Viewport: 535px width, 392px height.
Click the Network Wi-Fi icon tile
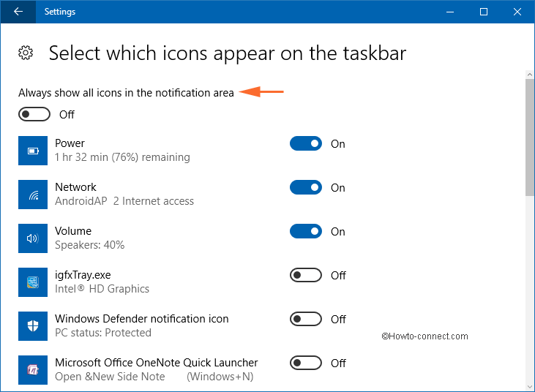click(33, 195)
